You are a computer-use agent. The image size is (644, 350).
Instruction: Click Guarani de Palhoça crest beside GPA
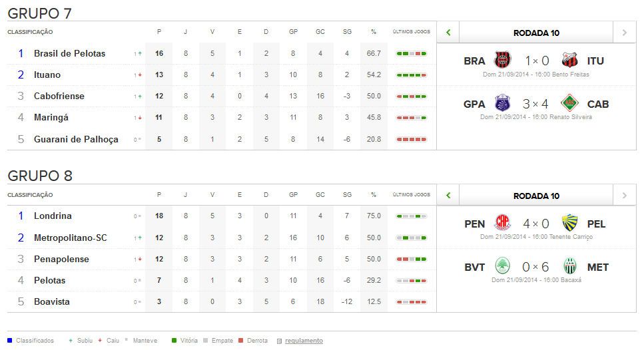[503, 103]
